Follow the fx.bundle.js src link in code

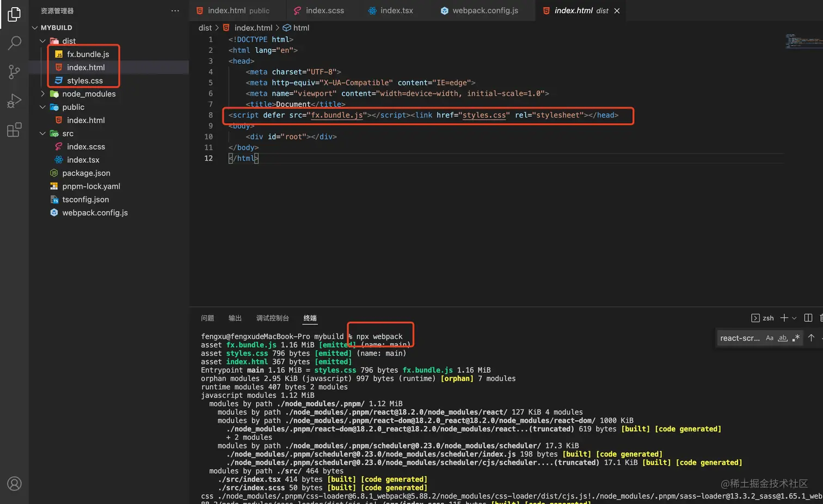coord(337,115)
